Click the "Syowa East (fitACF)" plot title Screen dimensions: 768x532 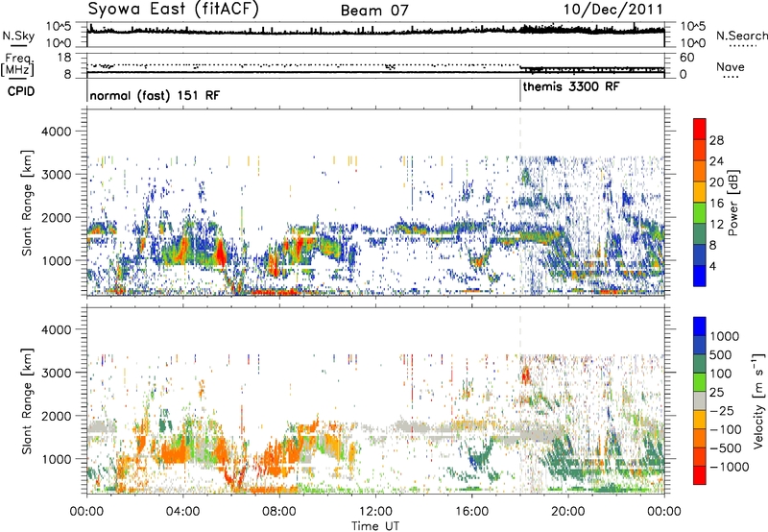click(x=173, y=9)
